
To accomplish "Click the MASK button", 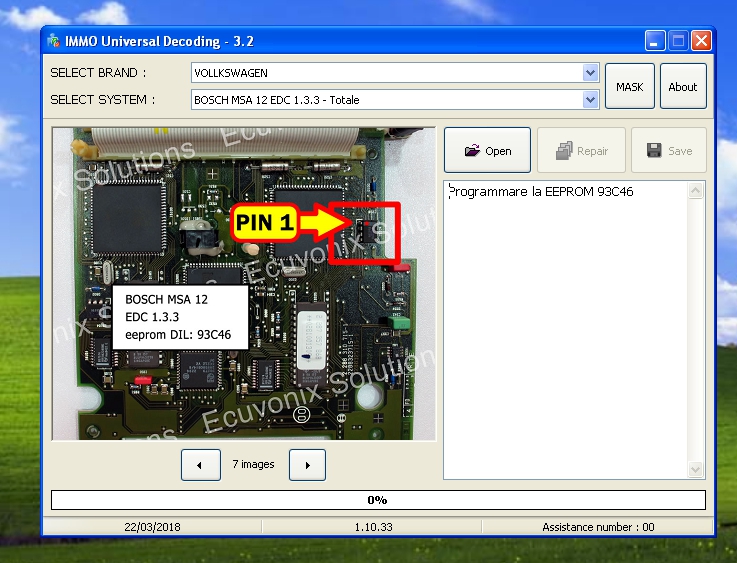I will pos(629,86).
